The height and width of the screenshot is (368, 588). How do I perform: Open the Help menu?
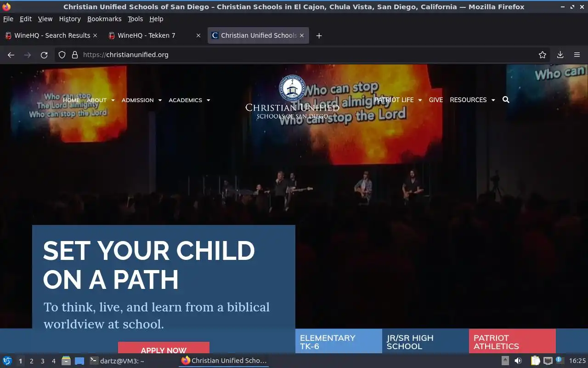[156, 19]
